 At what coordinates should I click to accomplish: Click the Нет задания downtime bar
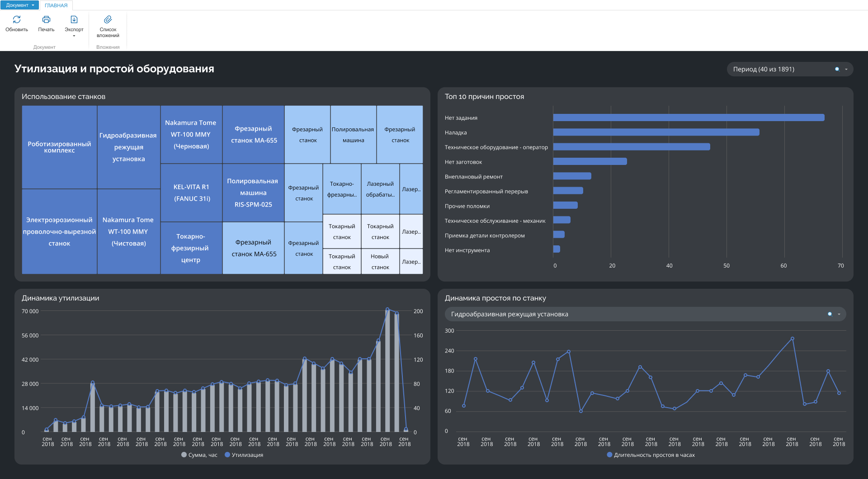coord(689,117)
